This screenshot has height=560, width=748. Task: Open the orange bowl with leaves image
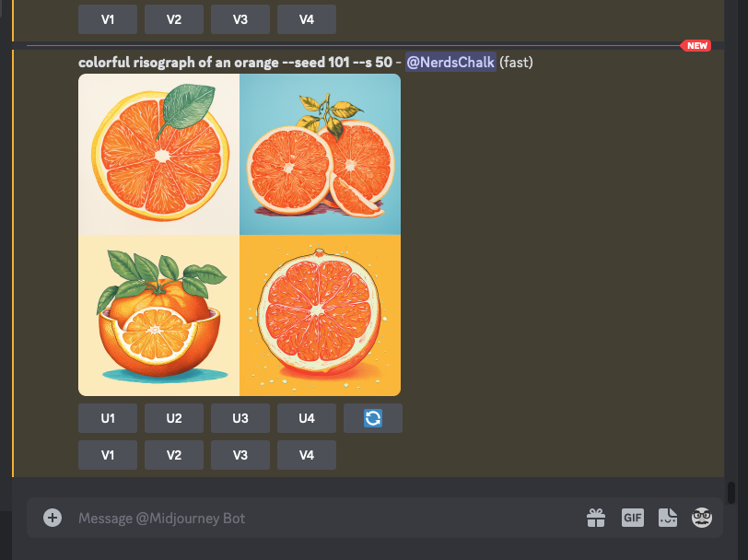(158, 315)
